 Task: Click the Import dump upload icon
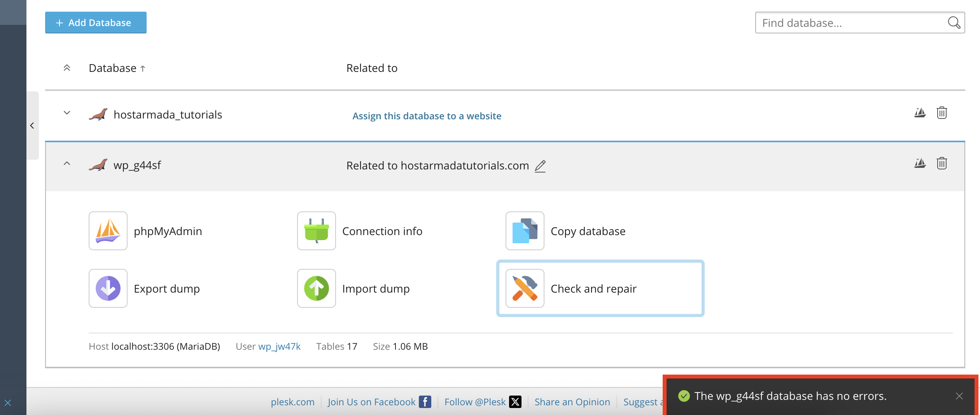coord(316,288)
